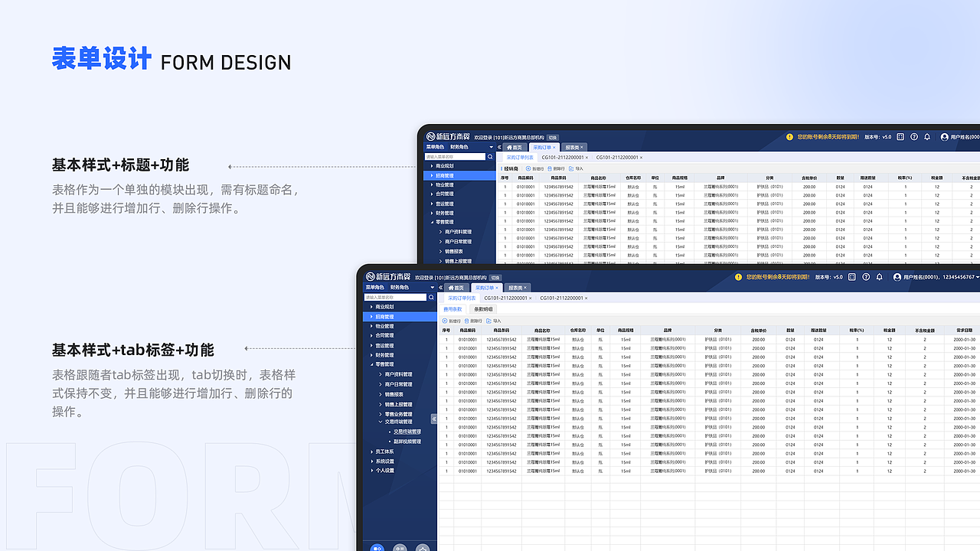Click the menu search field in the upper window
This screenshot has width=980, height=551.
(x=455, y=157)
